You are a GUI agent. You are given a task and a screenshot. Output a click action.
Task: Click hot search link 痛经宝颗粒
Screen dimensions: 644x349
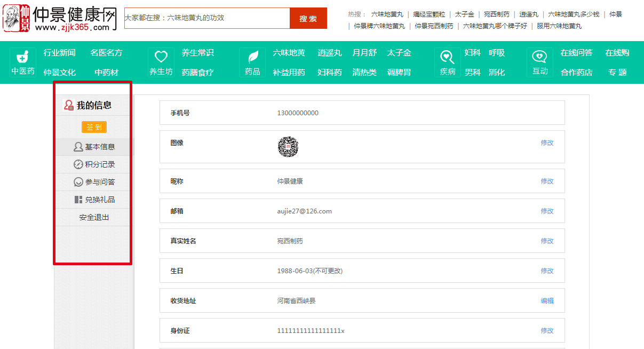tap(429, 14)
